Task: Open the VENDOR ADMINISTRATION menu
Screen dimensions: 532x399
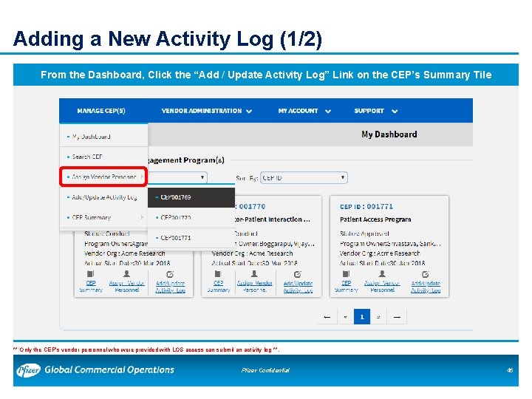Action: pyautogui.click(x=202, y=111)
